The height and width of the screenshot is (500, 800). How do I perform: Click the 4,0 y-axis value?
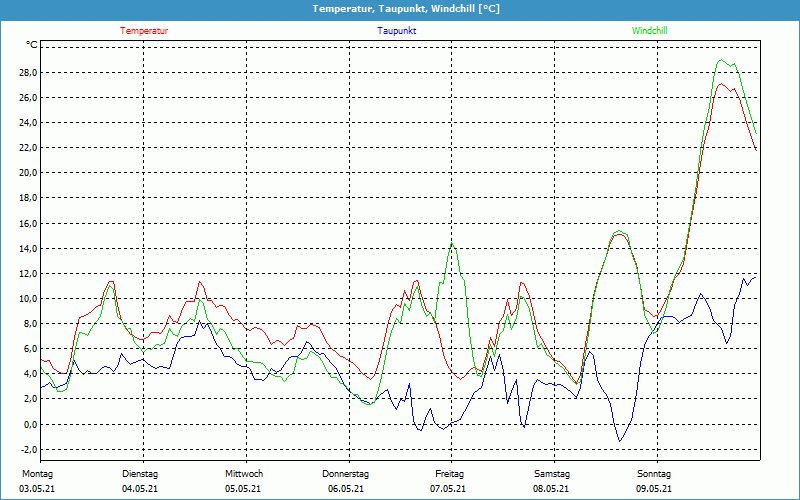tap(30, 373)
